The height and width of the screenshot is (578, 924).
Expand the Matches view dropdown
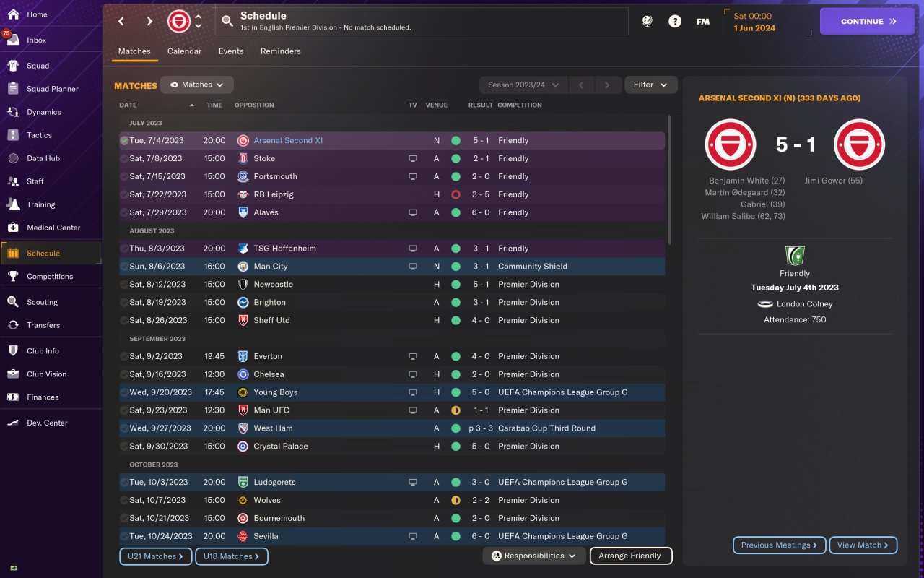[197, 85]
